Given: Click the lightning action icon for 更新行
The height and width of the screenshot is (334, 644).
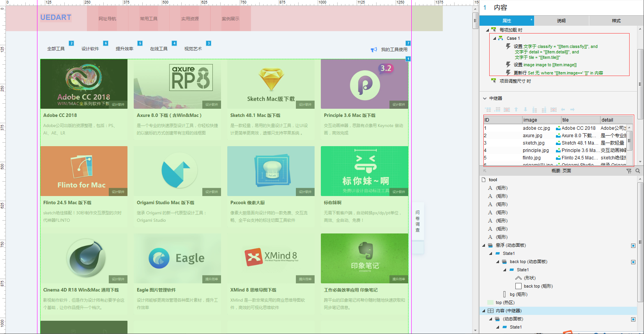Looking at the screenshot, I should pos(508,72).
